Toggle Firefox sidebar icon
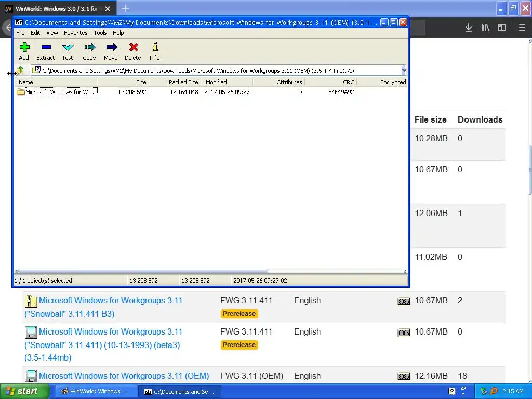This screenshot has height=399, width=532. (502, 28)
